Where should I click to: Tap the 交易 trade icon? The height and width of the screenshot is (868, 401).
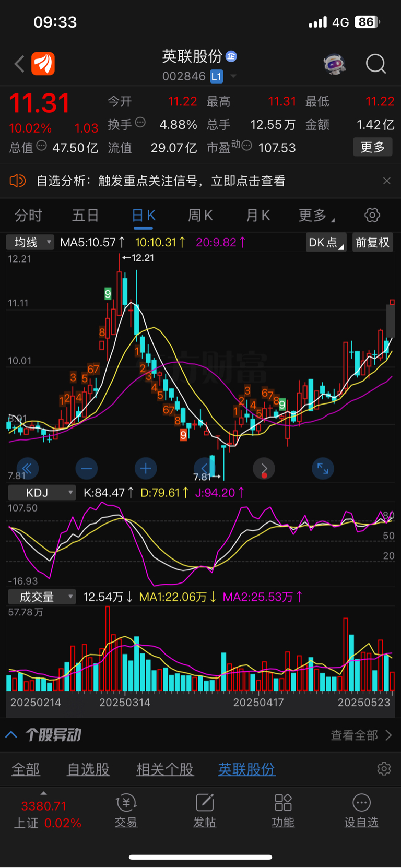pyautogui.click(x=126, y=811)
